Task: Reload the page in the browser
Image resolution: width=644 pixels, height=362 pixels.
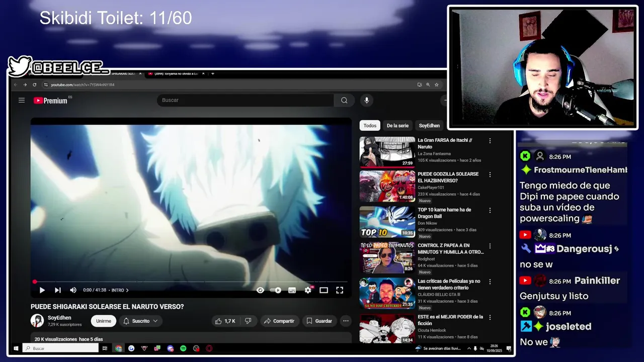Action: (x=35, y=84)
